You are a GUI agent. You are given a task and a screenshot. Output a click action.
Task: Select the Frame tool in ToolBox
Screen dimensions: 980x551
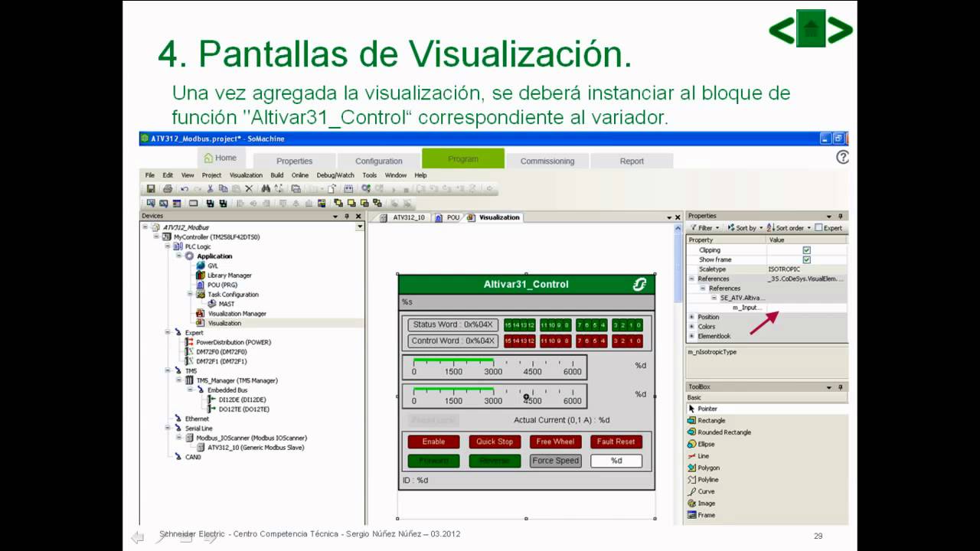coord(701,515)
